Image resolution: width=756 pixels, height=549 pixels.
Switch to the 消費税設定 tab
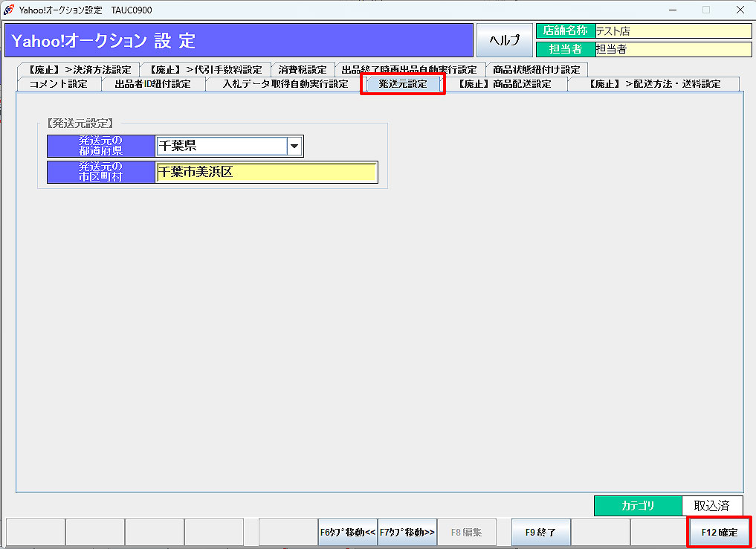pyautogui.click(x=303, y=70)
